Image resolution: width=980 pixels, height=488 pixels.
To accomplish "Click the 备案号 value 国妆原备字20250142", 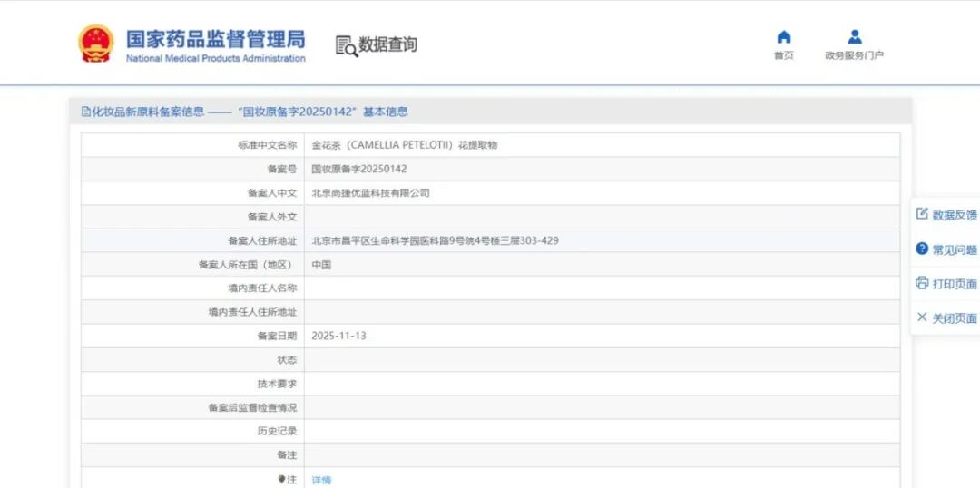I will click(358, 169).
